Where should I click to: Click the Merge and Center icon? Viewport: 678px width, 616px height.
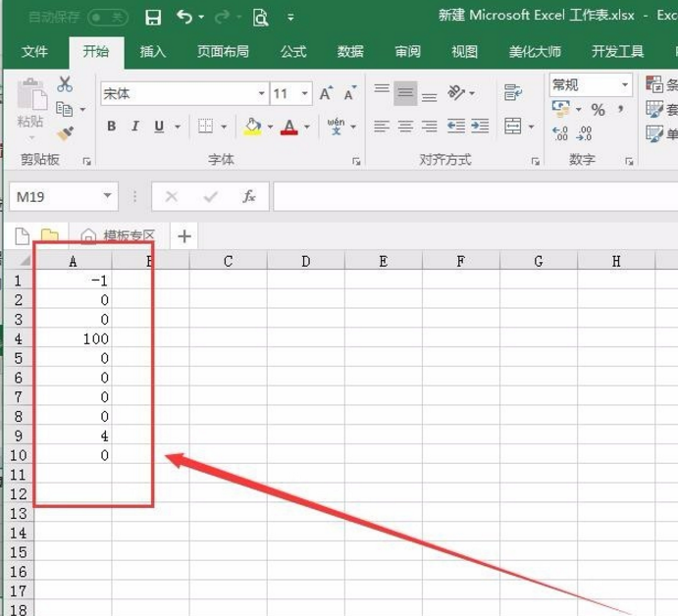click(x=513, y=127)
